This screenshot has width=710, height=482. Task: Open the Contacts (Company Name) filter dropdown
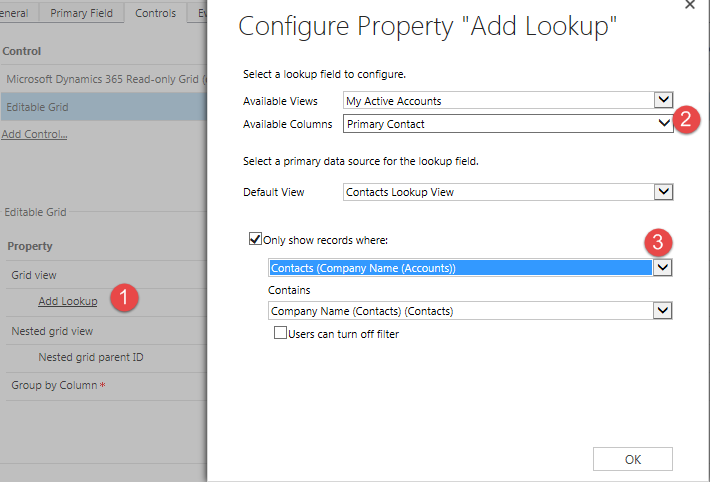pos(662,268)
